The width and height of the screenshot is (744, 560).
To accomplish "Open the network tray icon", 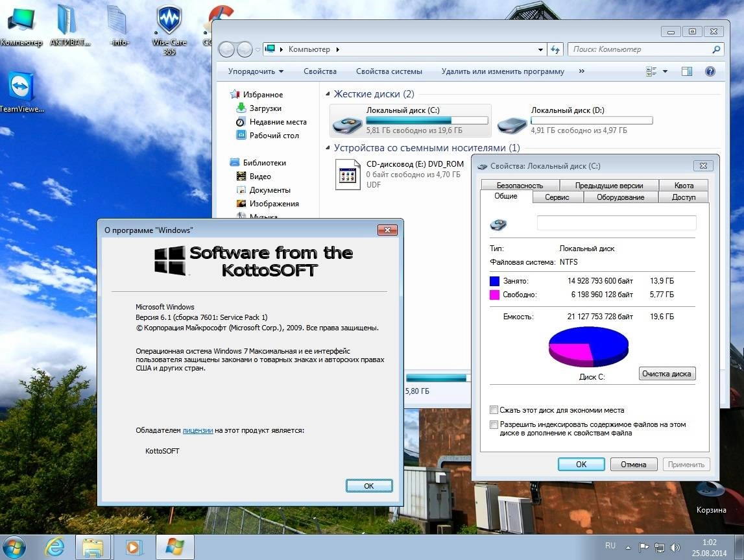I will point(659,547).
